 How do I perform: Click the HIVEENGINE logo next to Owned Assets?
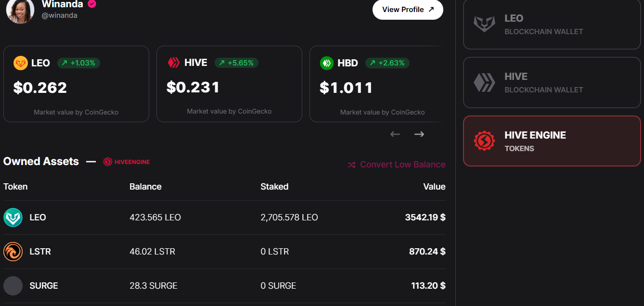[127, 162]
